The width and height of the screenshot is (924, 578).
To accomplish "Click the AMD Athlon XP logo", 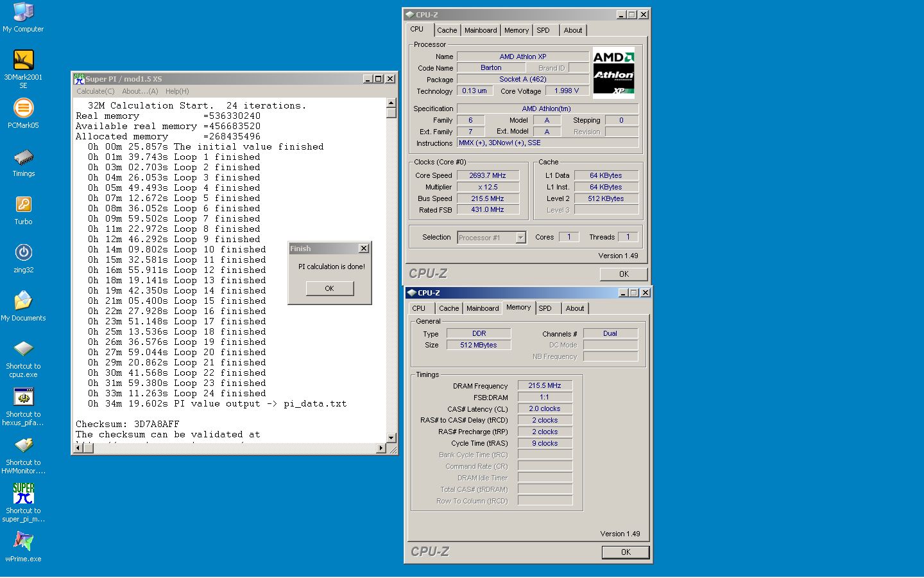I will point(613,72).
